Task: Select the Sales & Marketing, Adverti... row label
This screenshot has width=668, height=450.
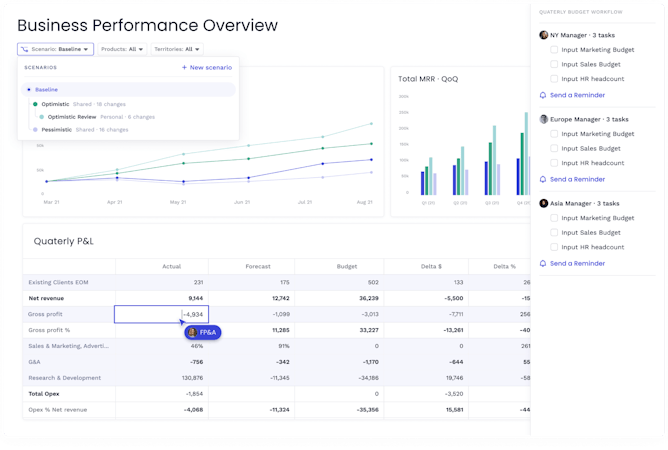Action: tap(69, 346)
